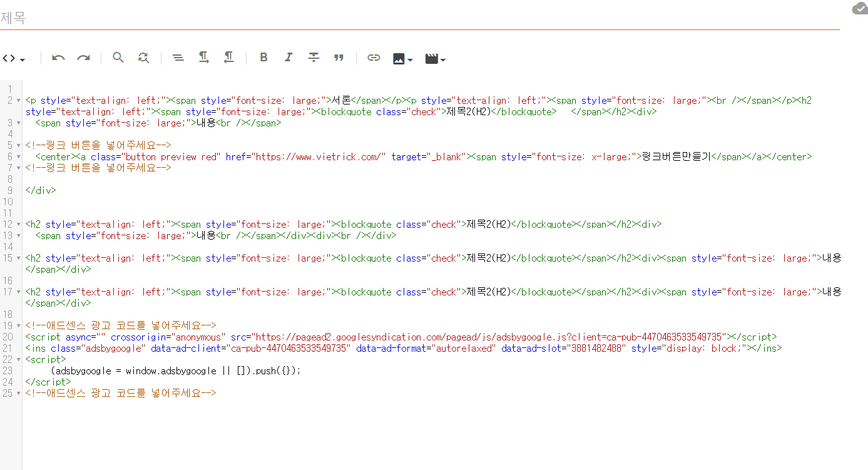Screen dimensions: 868x470
Task: Click the Undo icon in the toolbar
Action: click(x=58, y=57)
